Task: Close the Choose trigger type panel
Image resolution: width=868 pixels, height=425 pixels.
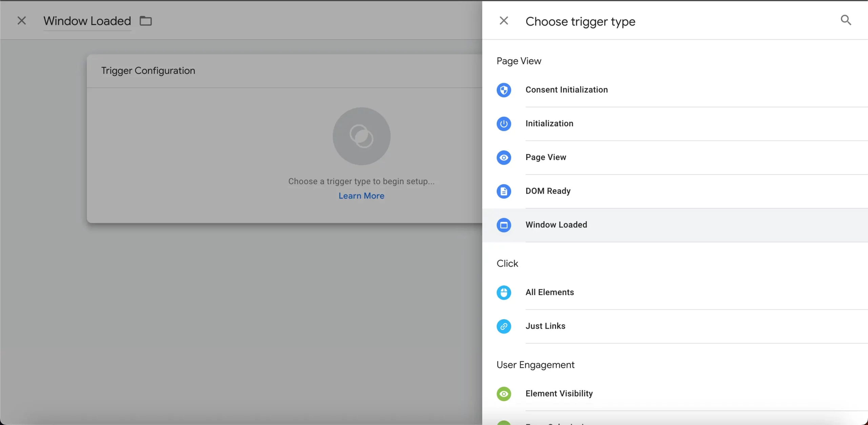Action: point(504,21)
